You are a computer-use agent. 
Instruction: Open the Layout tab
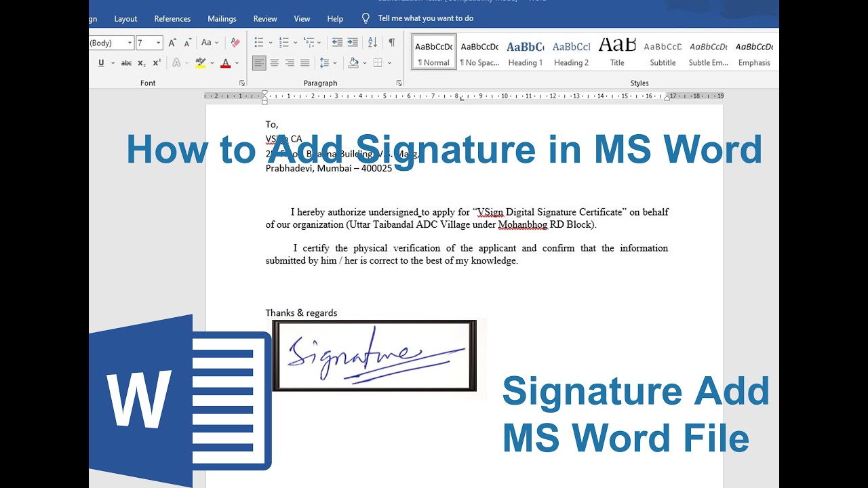(125, 18)
